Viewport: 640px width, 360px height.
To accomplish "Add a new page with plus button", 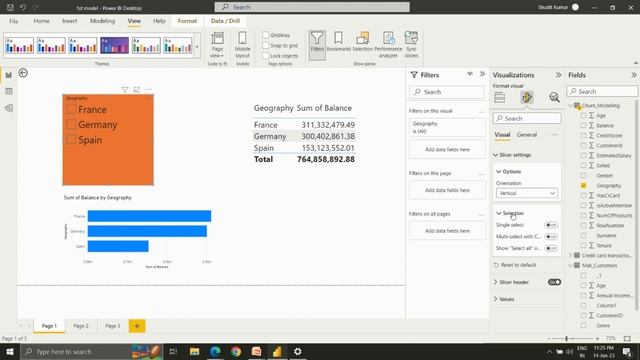I will coord(137,326).
